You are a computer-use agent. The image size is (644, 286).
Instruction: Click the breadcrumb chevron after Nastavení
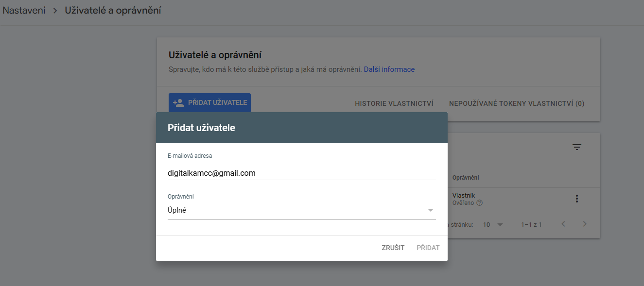(x=54, y=9)
